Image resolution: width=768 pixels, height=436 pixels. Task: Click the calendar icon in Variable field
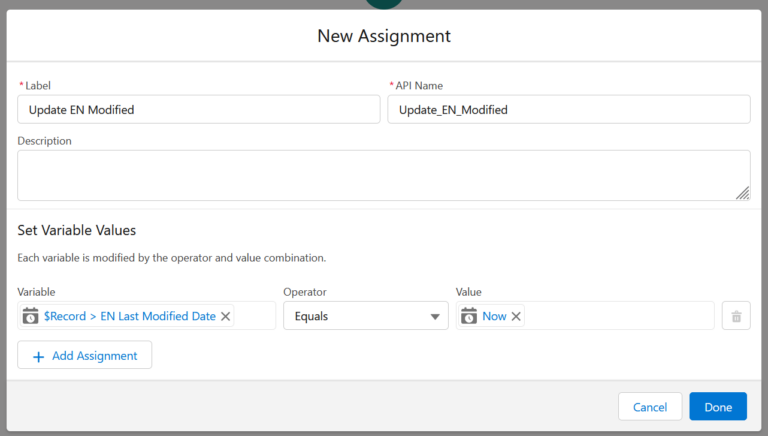(31, 316)
